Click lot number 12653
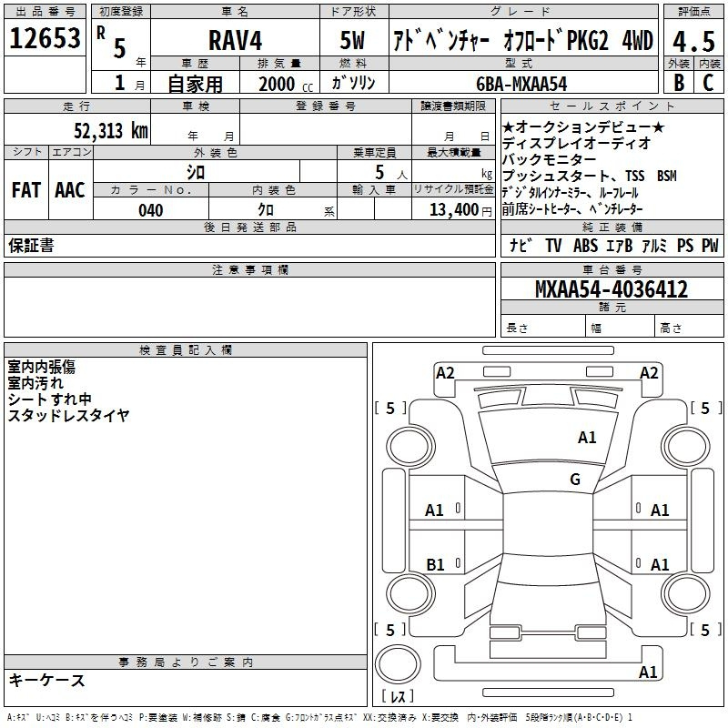The image size is (728, 728). pyautogui.click(x=45, y=38)
